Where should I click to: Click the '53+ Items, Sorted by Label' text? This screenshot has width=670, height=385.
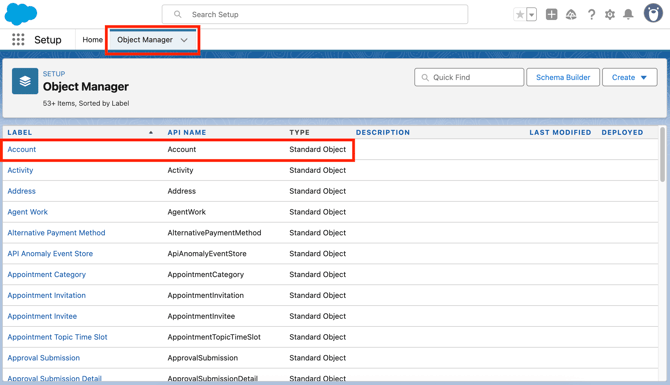pyautogui.click(x=86, y=103)
